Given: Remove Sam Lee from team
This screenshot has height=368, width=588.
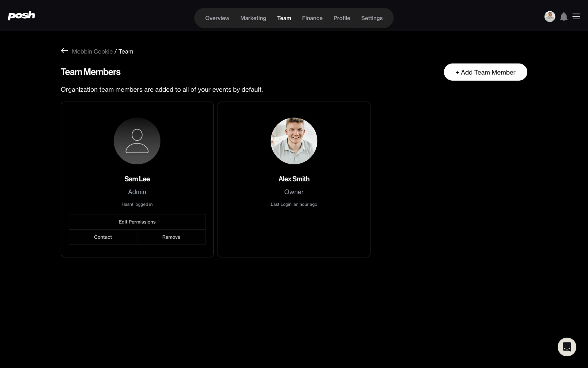Looking at the screenshot, I should (171, 237).
